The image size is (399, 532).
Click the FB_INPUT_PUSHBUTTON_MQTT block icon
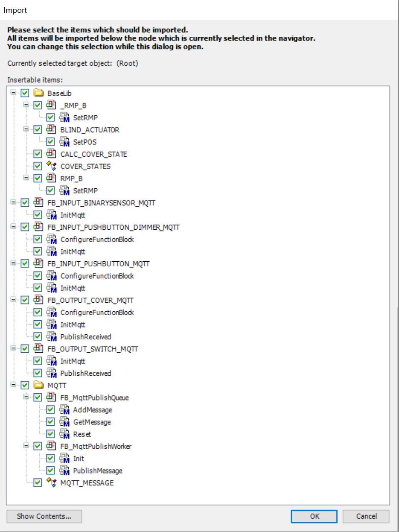(38, 264)
